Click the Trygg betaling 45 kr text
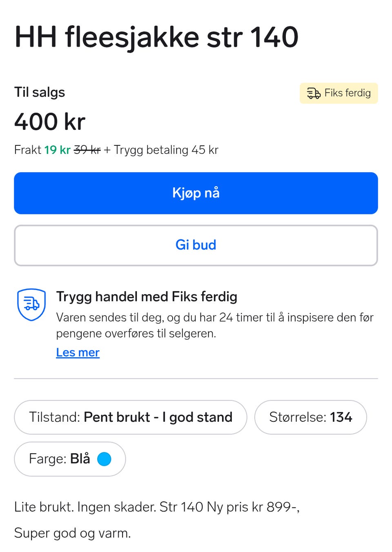The width and height of the screenshot is (392, 552). 166,150
